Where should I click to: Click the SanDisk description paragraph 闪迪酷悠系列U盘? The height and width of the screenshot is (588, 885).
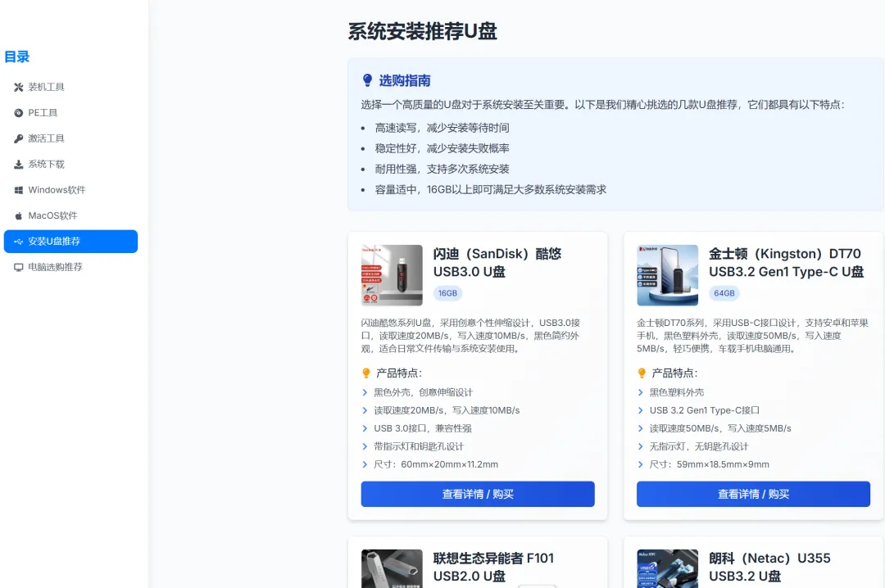click(x=470, y=336)
